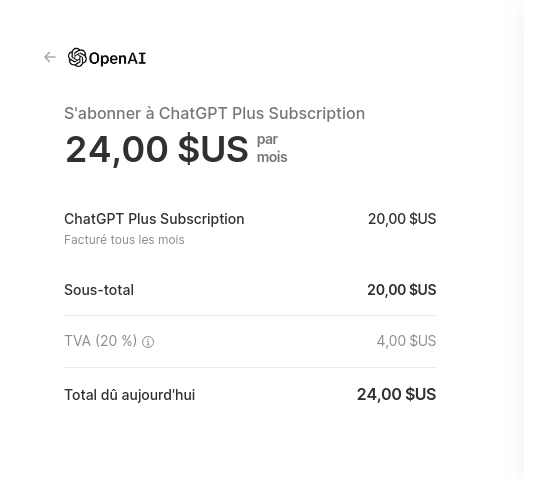The width and height of the screenshot is (551, 479).
Task: Click the divider line below Sous-total
Action: [x=250, y=316]
